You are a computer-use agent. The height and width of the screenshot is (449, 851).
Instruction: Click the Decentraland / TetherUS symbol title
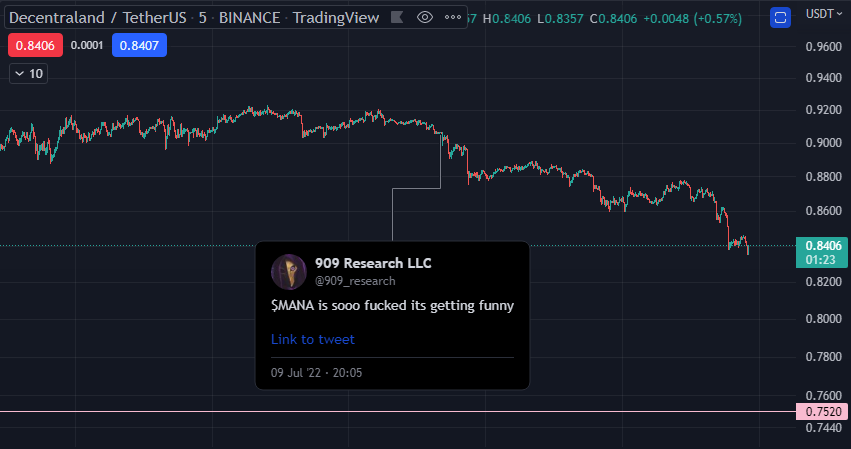point(98,18)
